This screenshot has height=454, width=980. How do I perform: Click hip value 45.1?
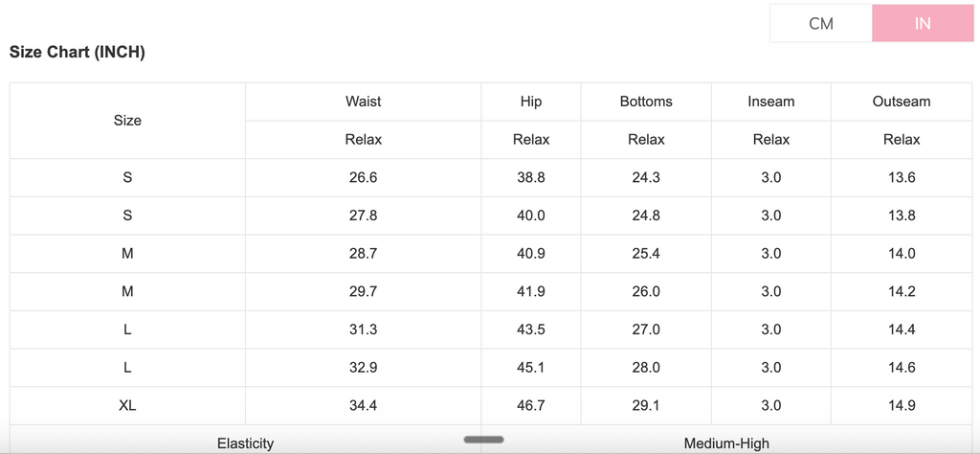click(x=531, y=368)
